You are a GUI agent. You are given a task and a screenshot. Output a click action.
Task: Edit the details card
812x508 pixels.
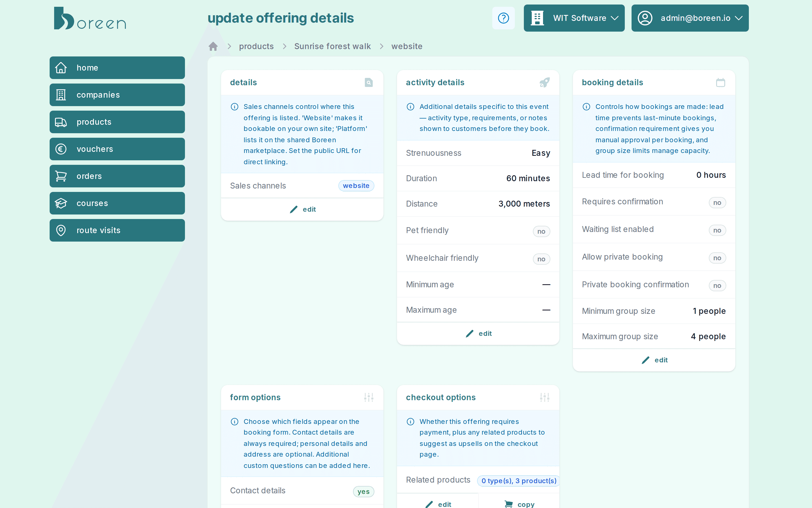pos(302,209)
